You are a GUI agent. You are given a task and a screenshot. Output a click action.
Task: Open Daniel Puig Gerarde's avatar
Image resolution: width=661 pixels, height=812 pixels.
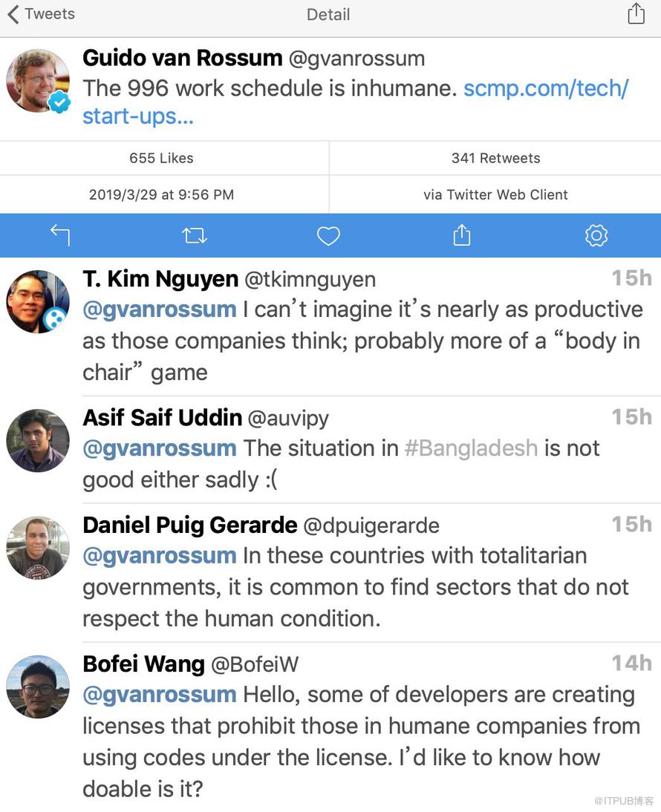pyautogui.click(x=38, y=548)
